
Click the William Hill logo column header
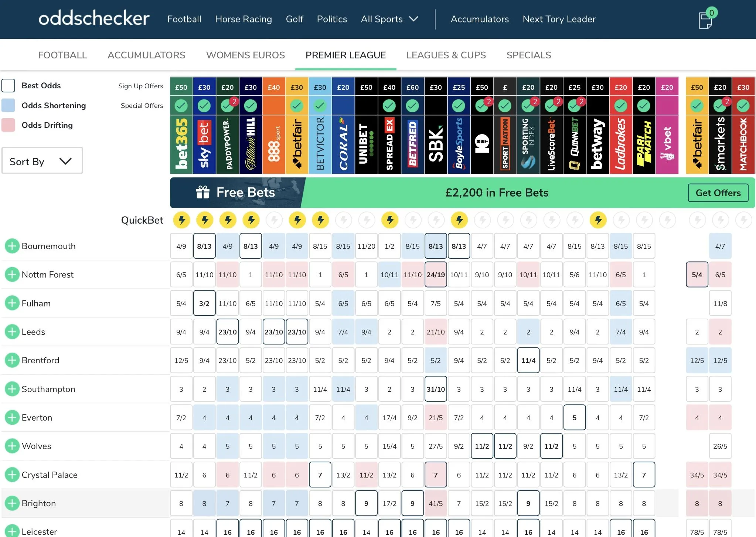251,144
